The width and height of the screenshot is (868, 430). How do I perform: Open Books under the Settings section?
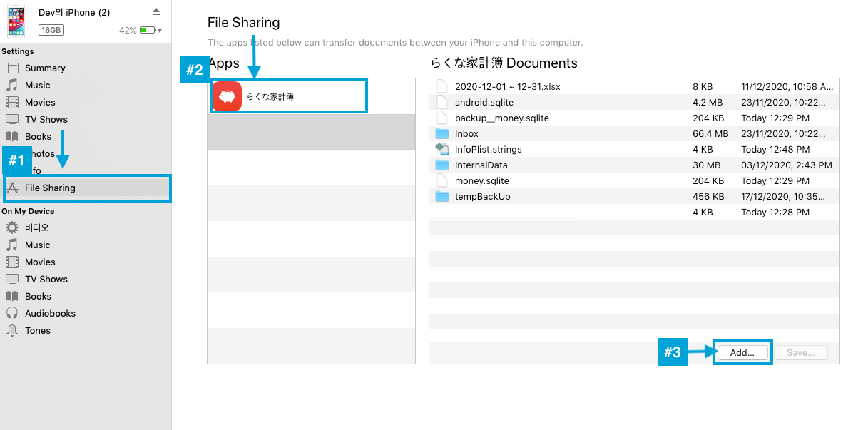click(x=38, y=137)
